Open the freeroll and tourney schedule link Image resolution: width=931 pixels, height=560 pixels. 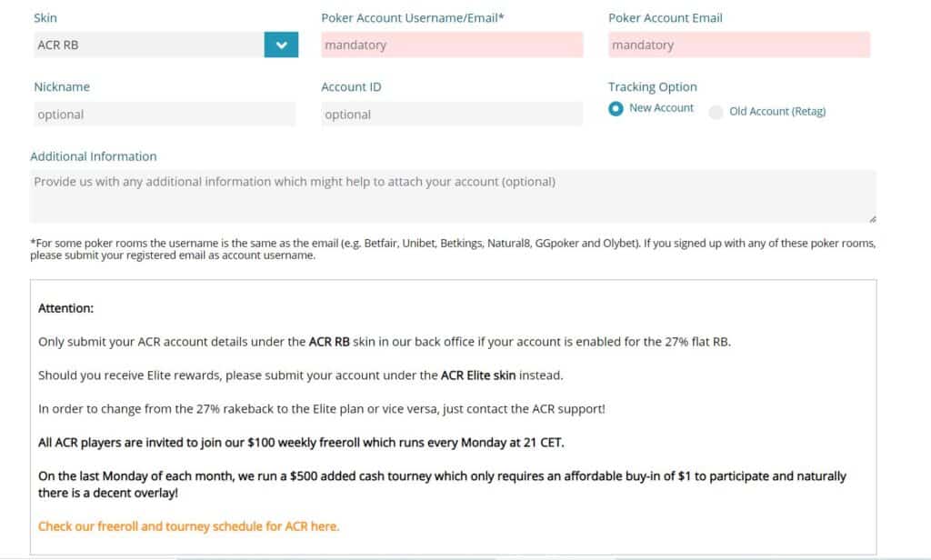pos(188,526)
